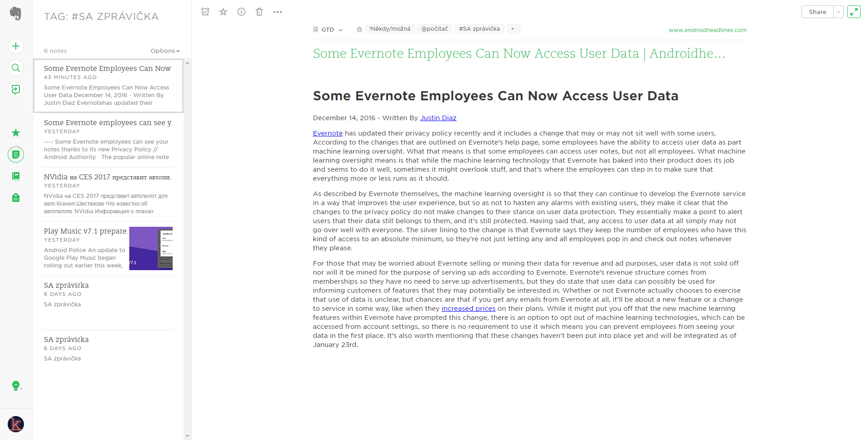Select the @počítač tag

[434, 29]
